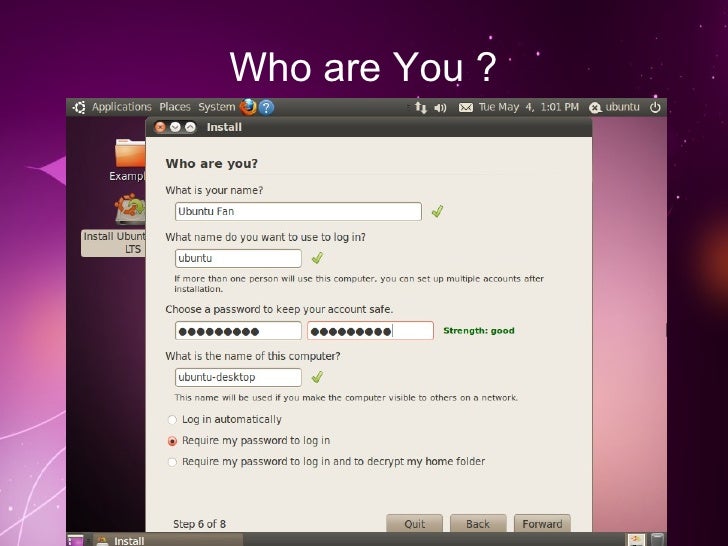Select Install Ubuntu LTS desktop icon

point(114,225)
